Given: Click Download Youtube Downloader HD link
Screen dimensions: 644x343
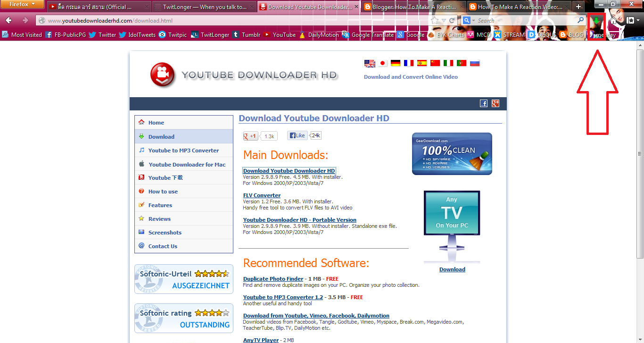Looking at the screenshot, I should [289, 171].
